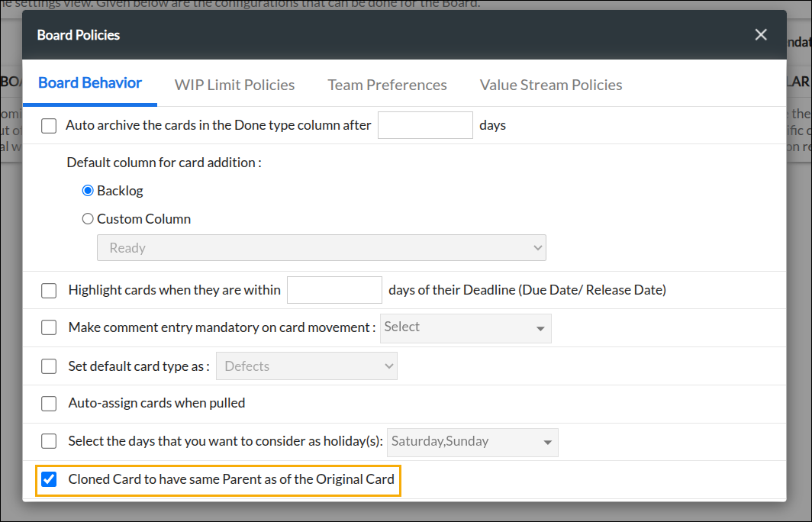Enable the holiday days selection checkbox

(49, 441)
